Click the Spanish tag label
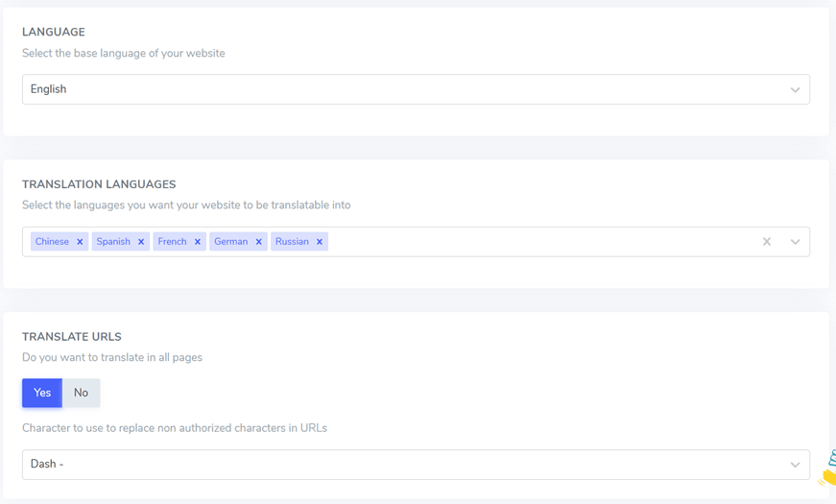The height and width of the screenshot is (504, 836). tap(113, 242)
